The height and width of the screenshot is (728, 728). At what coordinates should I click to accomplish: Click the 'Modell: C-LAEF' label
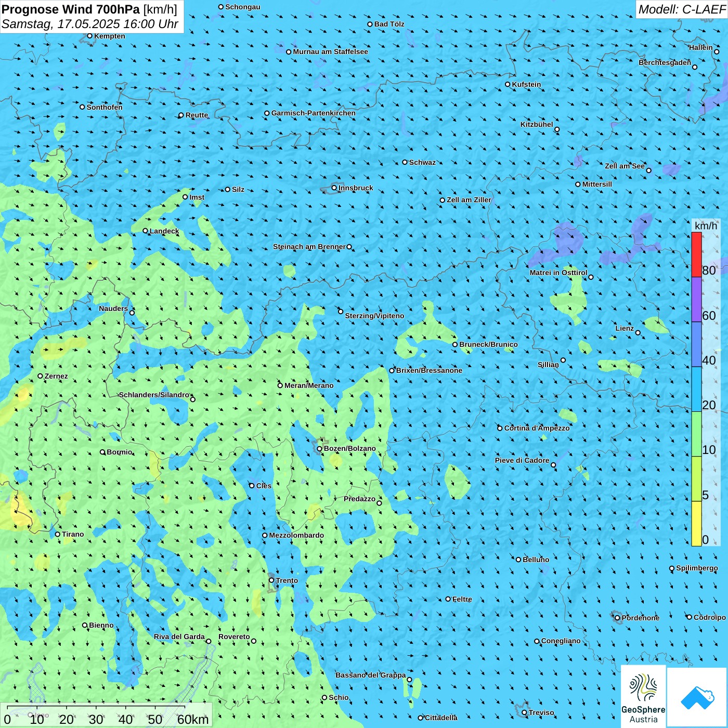click(x=681, y=9)
